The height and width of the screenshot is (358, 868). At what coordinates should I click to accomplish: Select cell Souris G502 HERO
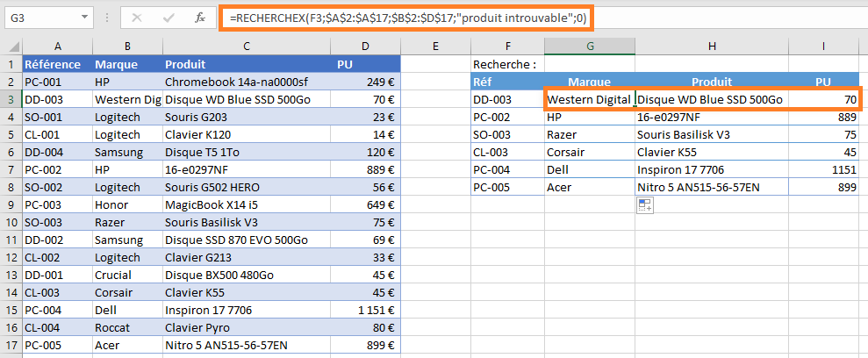tap(247, 188)
